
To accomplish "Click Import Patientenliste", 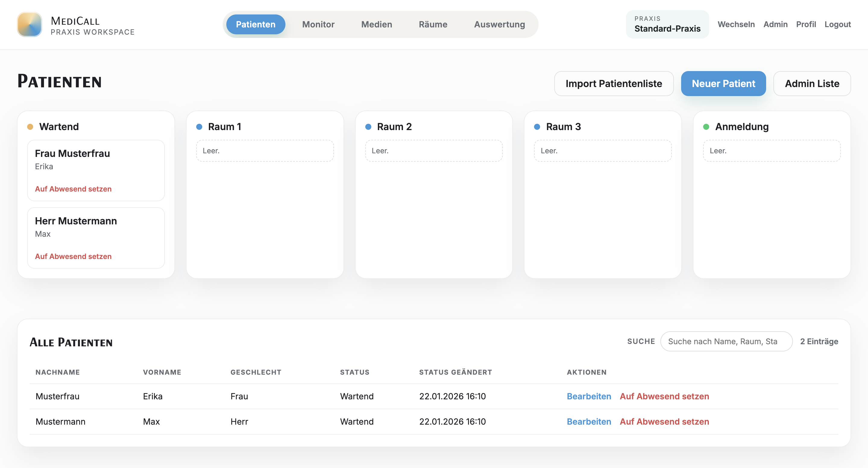I will [x=614, y=83].
